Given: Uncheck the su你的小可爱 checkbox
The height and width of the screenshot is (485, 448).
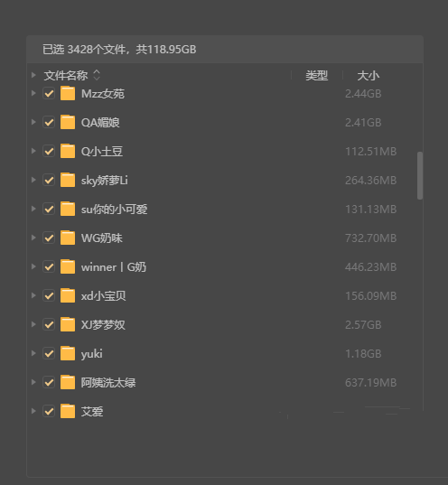Looking at the screenshot, I should coord(49,210).
